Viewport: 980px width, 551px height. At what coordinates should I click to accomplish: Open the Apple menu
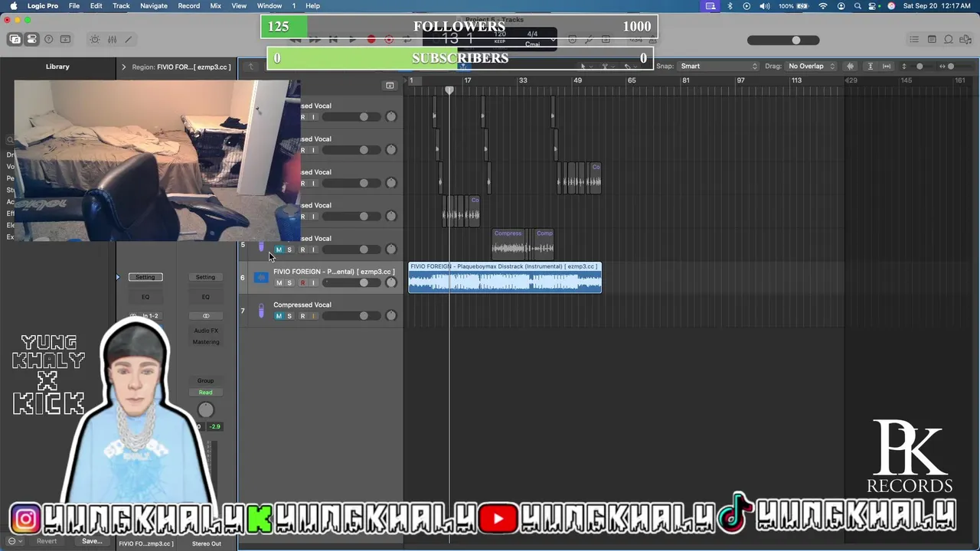click(13, 5)
